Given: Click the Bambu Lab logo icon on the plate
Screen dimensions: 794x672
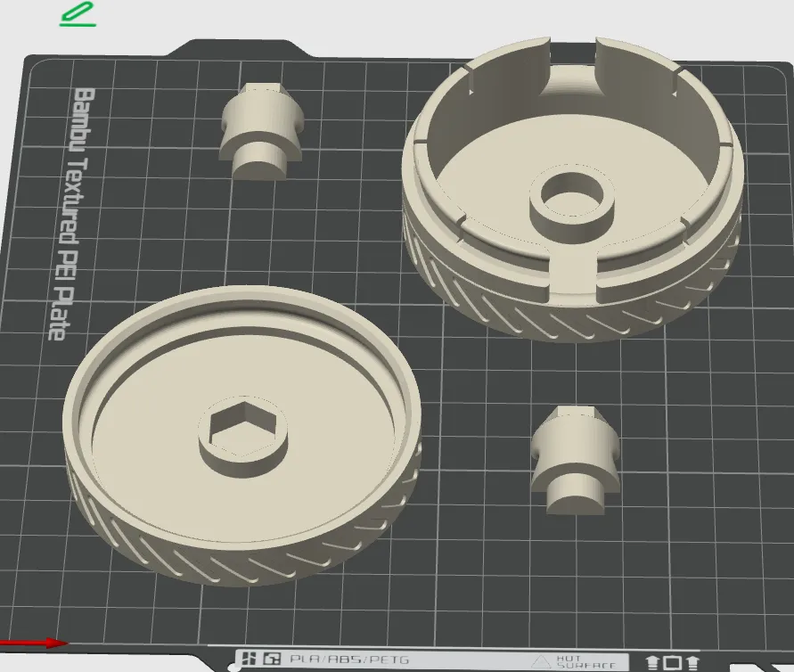Looking at the screenshot, I should pos(248,657).
